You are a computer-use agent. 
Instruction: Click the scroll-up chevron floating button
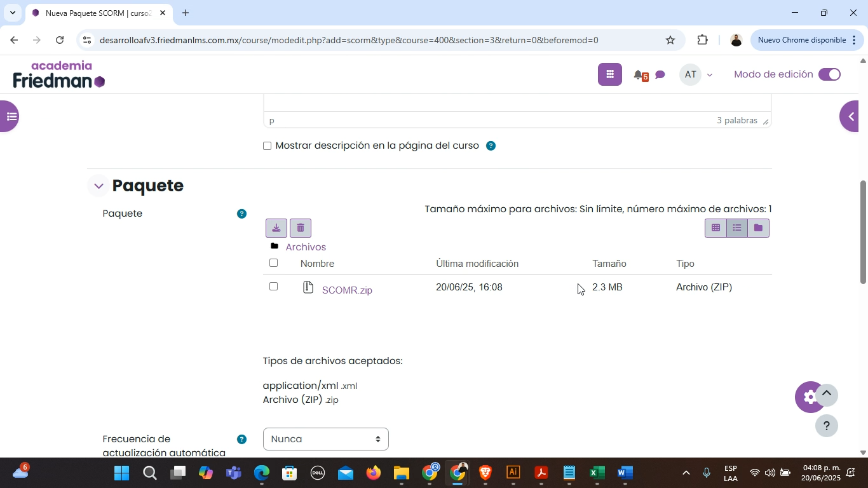[x=827, y=394]
